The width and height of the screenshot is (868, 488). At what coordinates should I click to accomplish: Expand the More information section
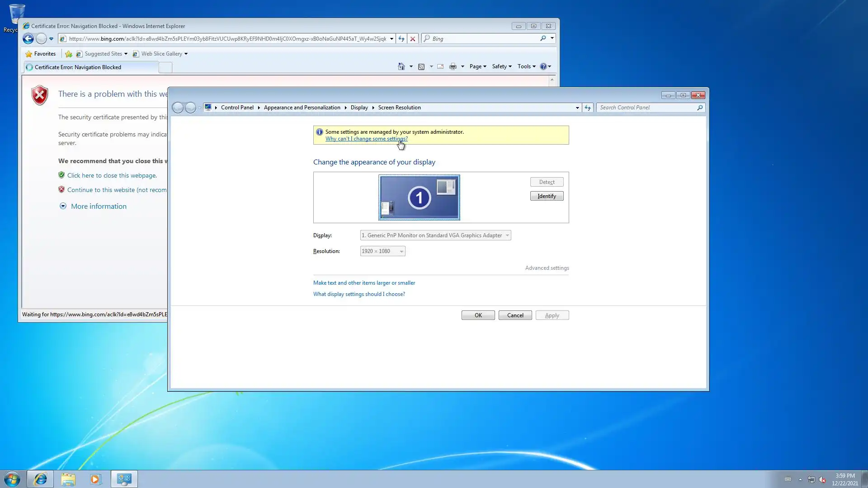click(x=98, y=206)
